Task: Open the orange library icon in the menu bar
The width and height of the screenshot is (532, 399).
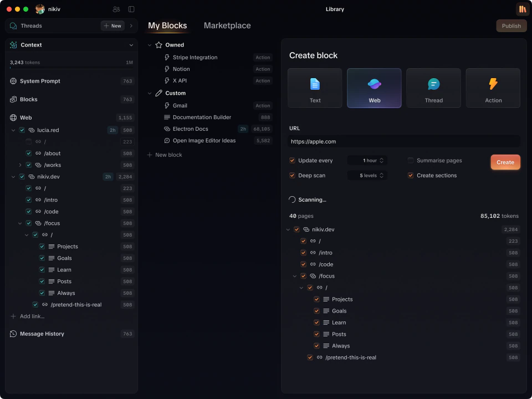Action: [x=521, y=9]
